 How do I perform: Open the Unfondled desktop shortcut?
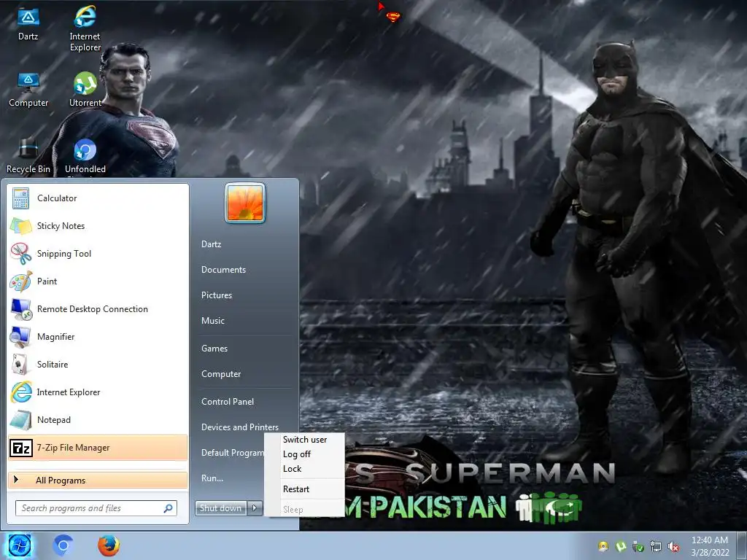point(85,156)
